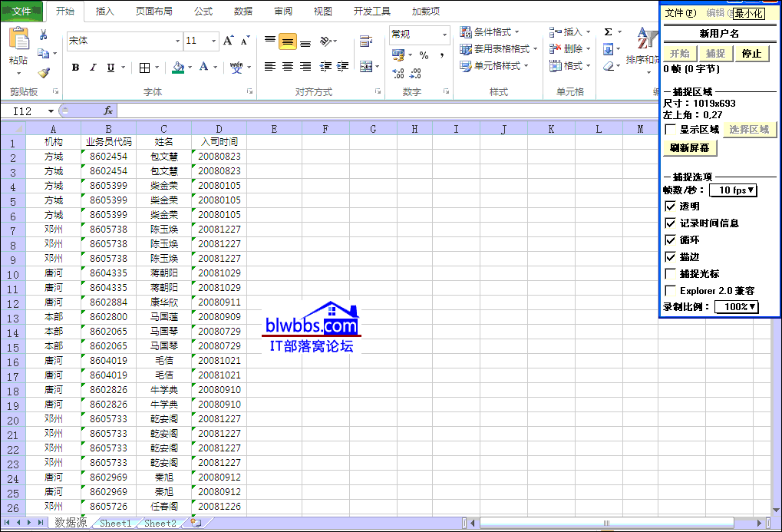The image size is (782, 532).
Task: Open the Sheet1 worksheet tab
Action: (x=115, y=523)
